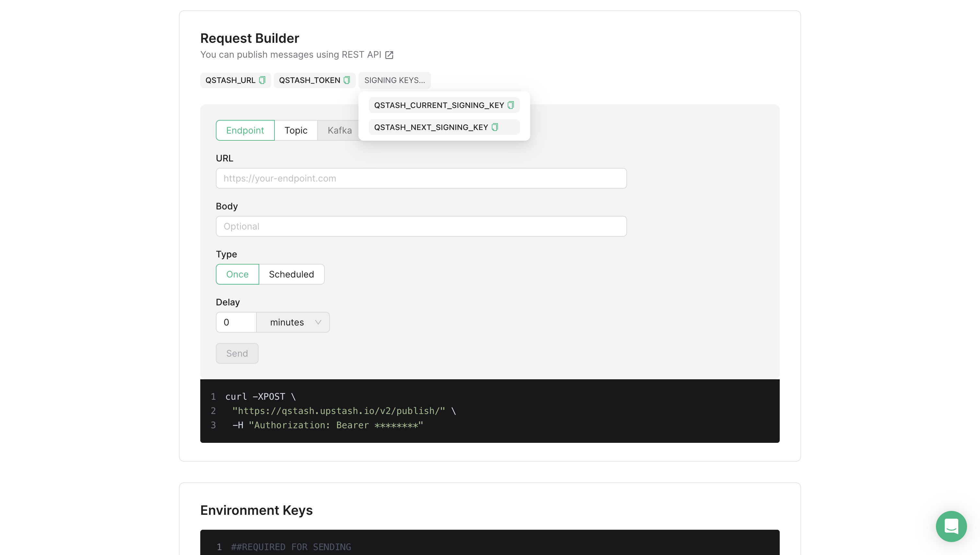This screenshot has width=980, height=555.
Task: Toggle to the Topic tab
Action: (x=296, y=130)
